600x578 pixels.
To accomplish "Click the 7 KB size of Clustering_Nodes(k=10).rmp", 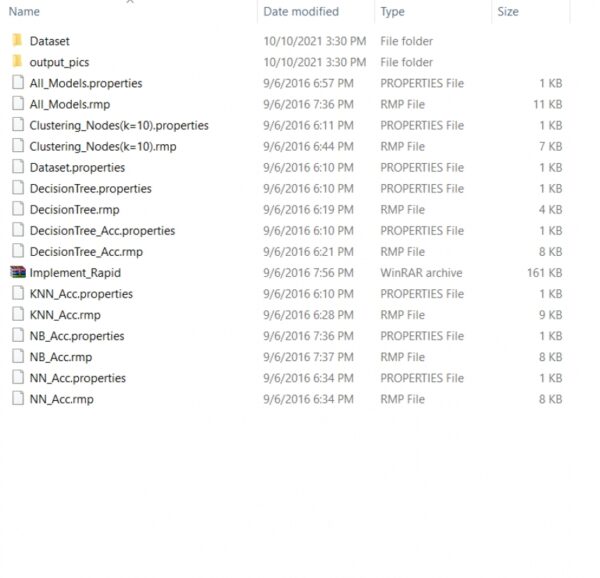I will (551, 147).
